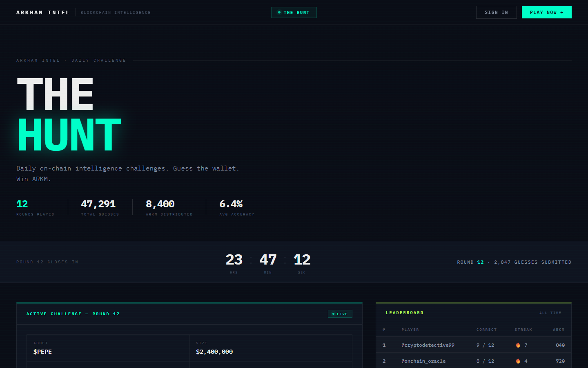
Task: Click the $PEPE asset value
Action: (x=42, y=352)
